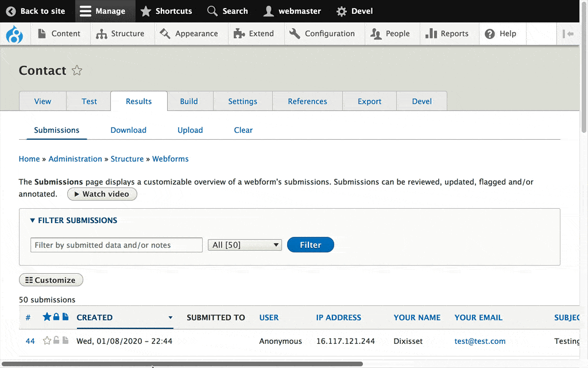
Task: Click the blue Filter button
Action: point(311,245)
